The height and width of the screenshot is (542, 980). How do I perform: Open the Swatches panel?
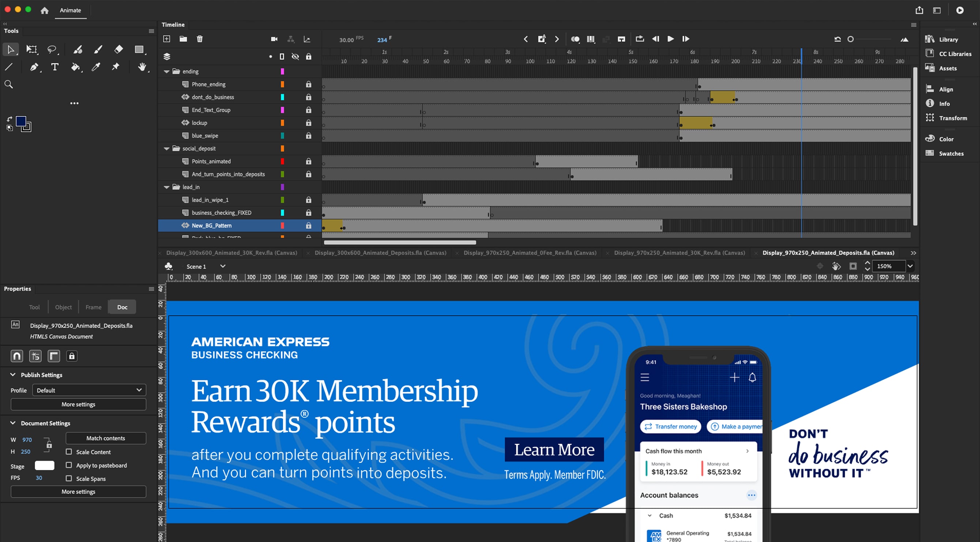951,153
